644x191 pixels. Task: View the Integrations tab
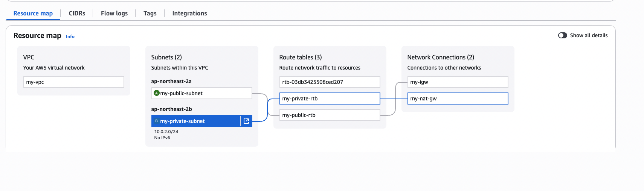pos(189,14)
